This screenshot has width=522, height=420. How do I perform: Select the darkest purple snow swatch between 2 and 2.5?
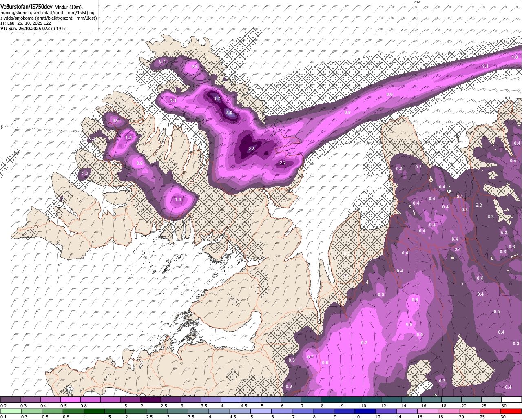coord(150,400)
